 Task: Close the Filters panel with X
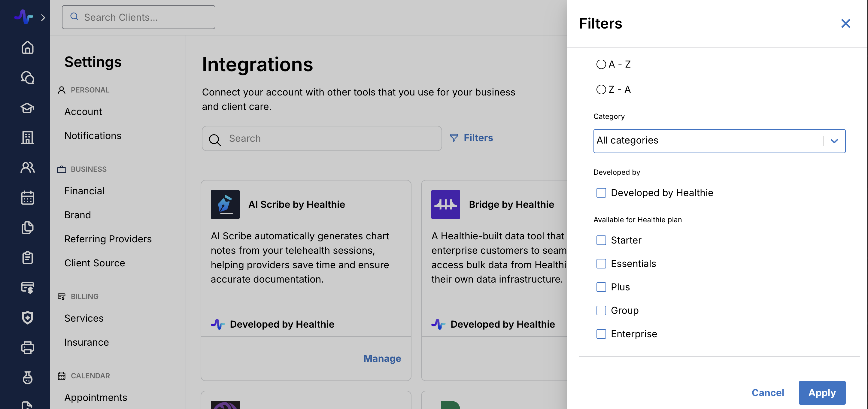(845, 24)
